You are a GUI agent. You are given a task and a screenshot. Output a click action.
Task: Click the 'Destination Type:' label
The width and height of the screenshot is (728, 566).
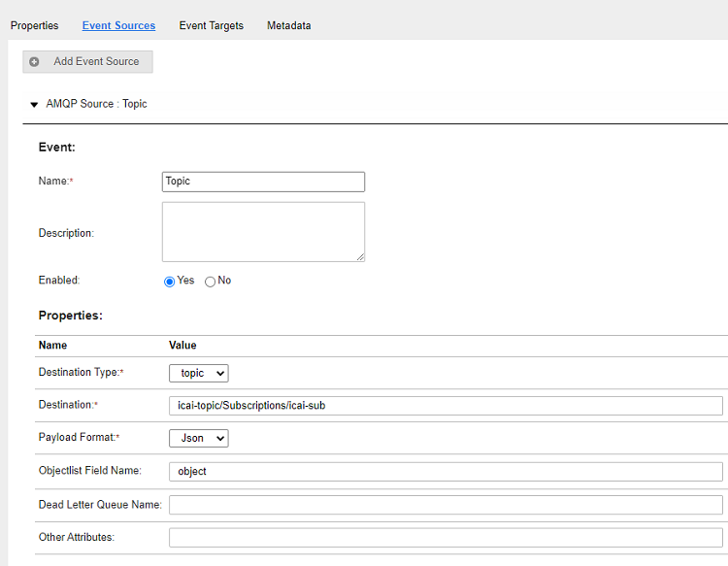click(81, 373)
